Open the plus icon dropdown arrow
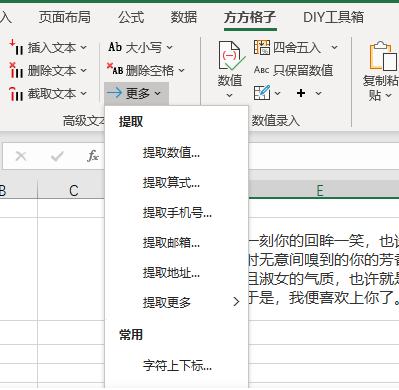 [318, 94]
